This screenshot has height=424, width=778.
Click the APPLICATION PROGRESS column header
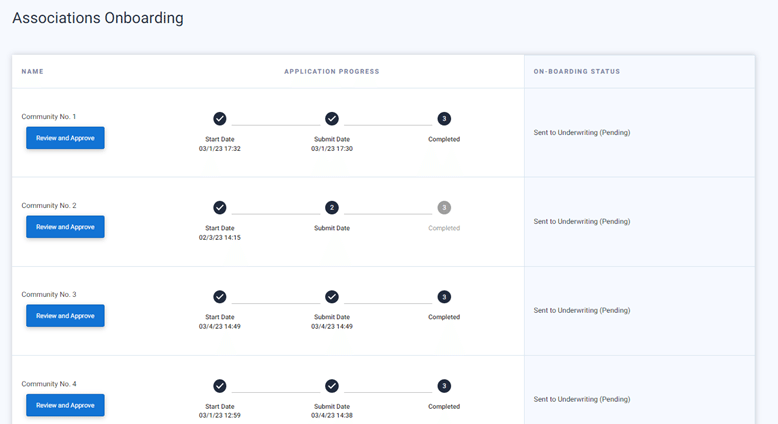tap(331, 71)
